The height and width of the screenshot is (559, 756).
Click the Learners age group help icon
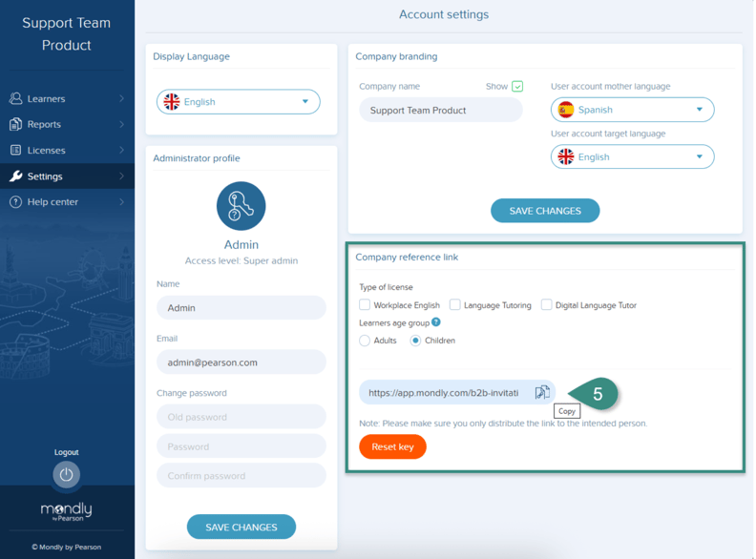click(x=436, y=322)
